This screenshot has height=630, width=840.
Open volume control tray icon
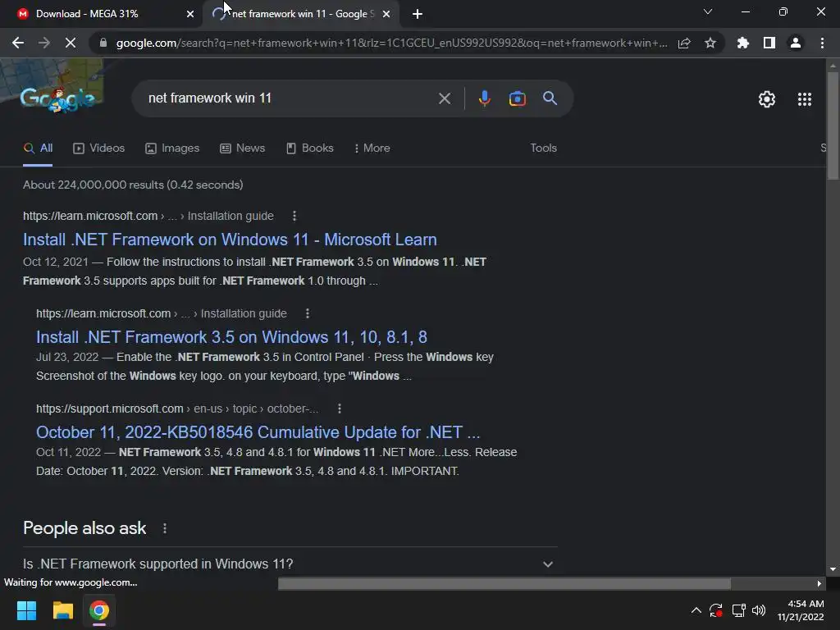[x=759, y=610]
